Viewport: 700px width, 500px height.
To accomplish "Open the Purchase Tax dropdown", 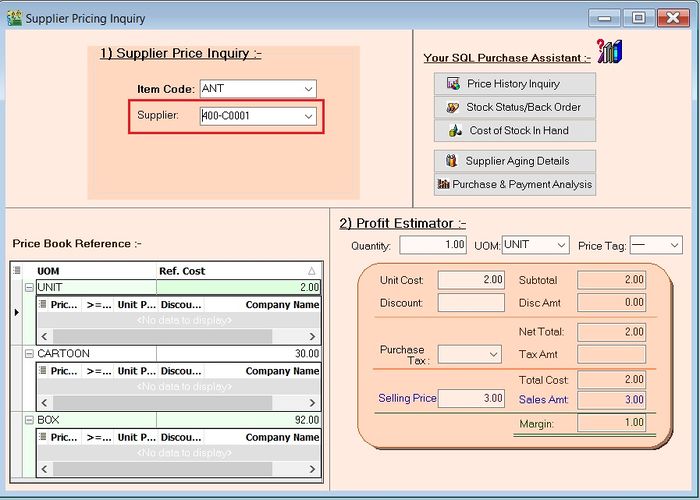I will coord(494,354).
